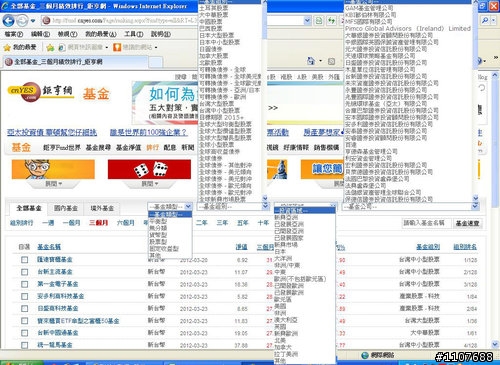The width and height of the screenshot is (500, 365).
Task: Switch to the 境外基金 tab
Action: click(102, 208)
